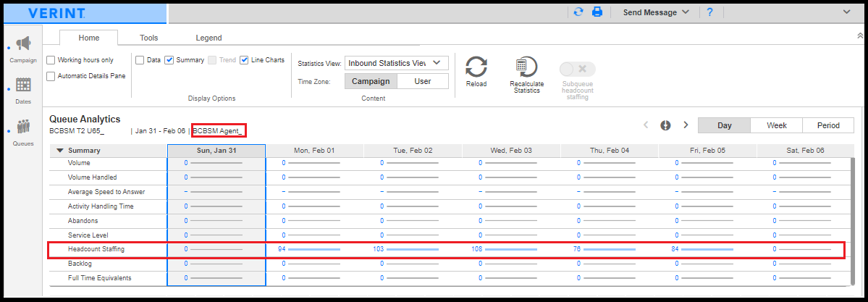Viewport: 868px width, 302px height.
Task: Click the BCBSM T2 U65_ campaign name
Action: point(77,131)
